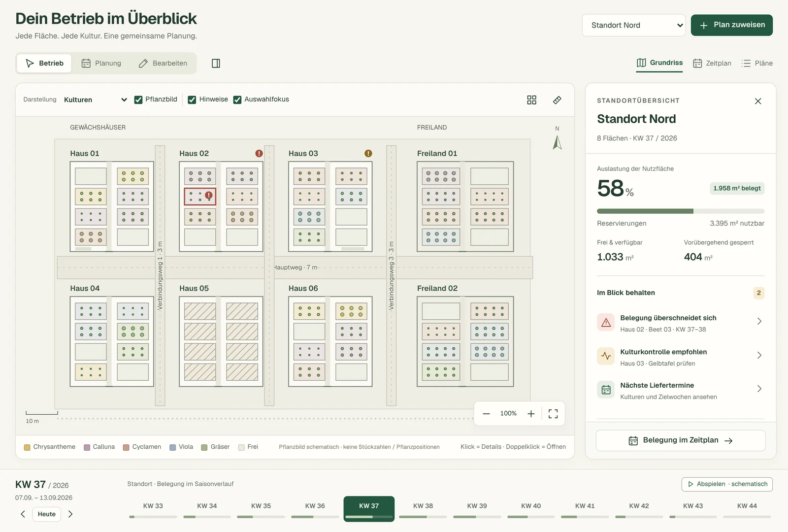Zoom in with the plus icon
The image size is (788, 532).
(531, 414)
